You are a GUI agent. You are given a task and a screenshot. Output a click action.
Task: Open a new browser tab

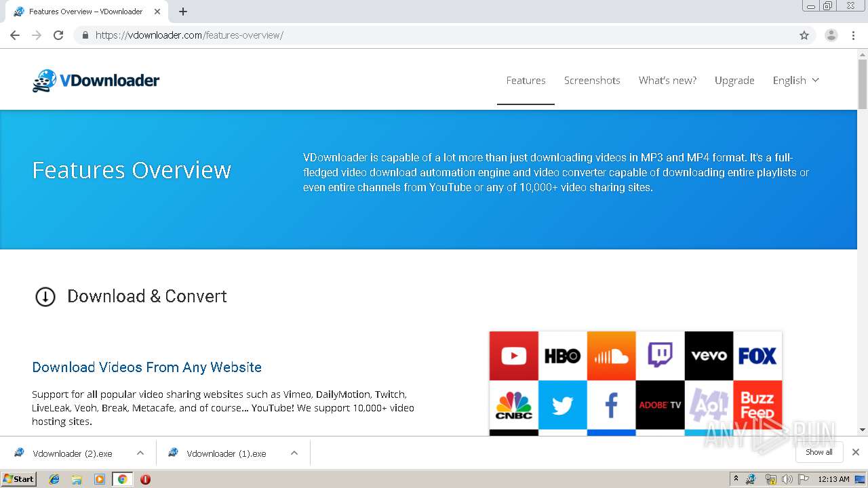pos(183,12)
